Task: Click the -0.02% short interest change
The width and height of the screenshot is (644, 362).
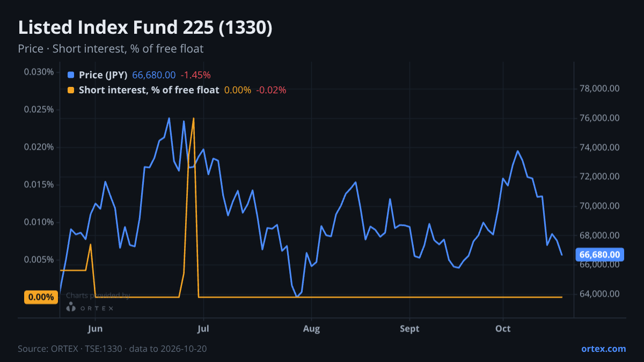Action: 271,90
